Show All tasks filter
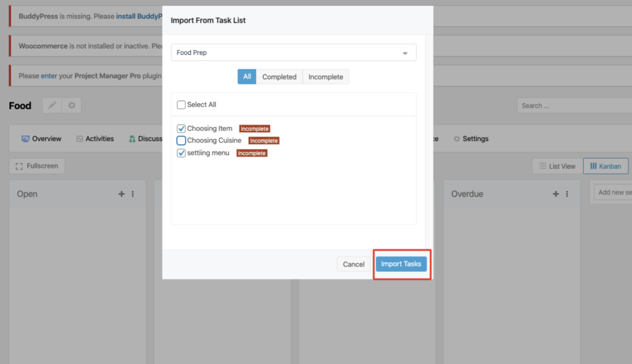632x364 pixels. point(247,77)
